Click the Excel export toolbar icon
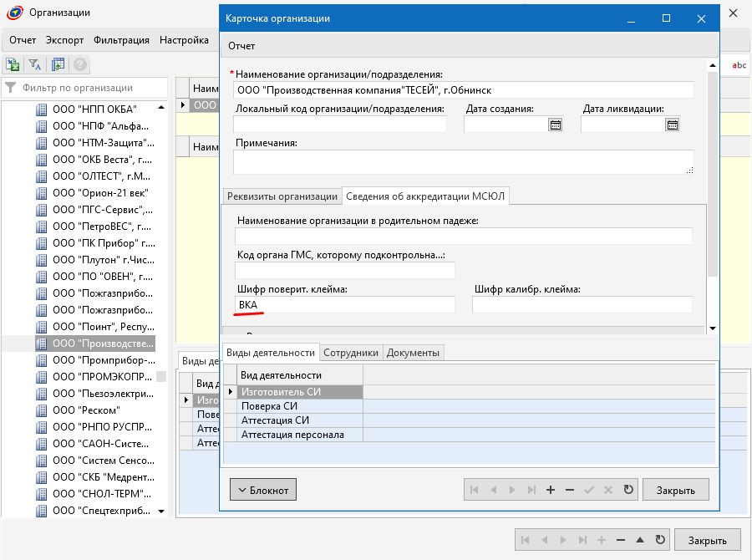 click(x=13, y=64)
